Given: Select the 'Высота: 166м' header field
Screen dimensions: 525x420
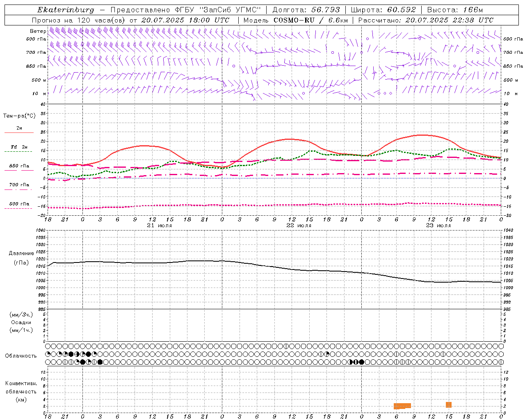Looking at the screenshot, I should [455, 10].
